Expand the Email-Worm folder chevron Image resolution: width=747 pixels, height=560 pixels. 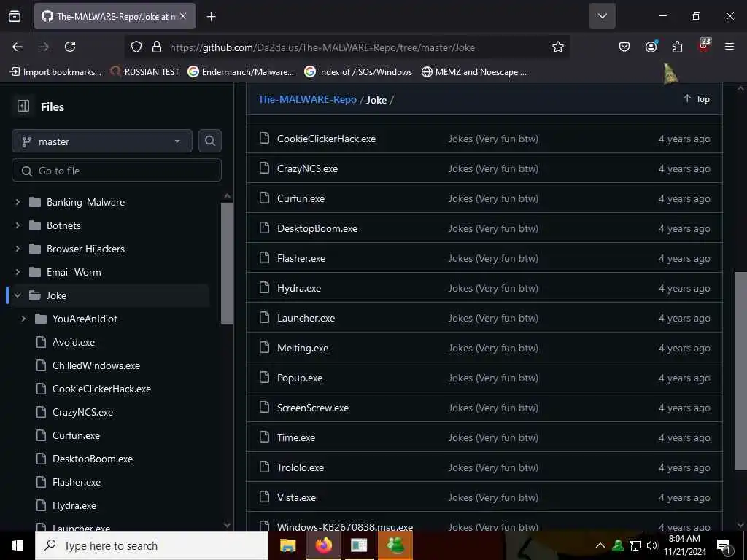pos(18,272)
